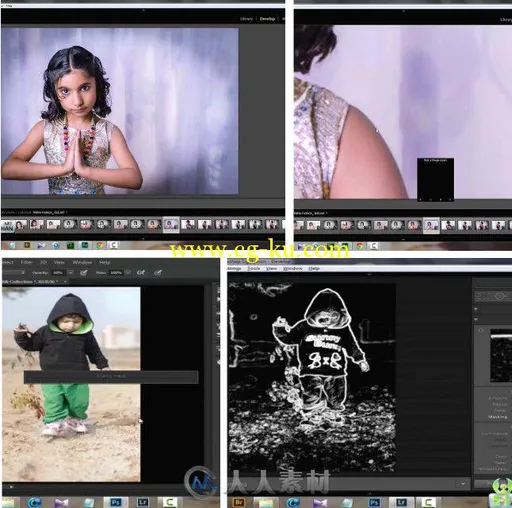Select the highlighted filmstrip thumbnail in the top-left window
Image resolution: width=512 pixels, height=508 pixels.
click(171, 225)
